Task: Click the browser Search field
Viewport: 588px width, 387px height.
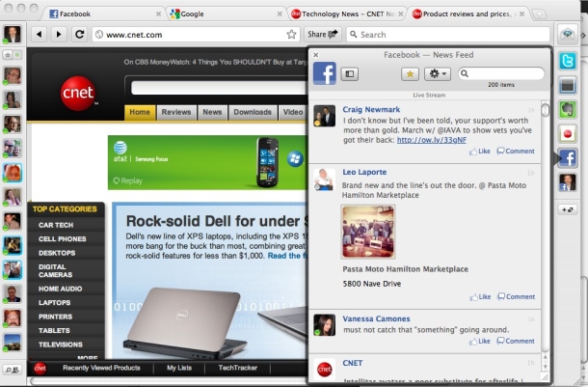Action: click(x=448, y=35)
